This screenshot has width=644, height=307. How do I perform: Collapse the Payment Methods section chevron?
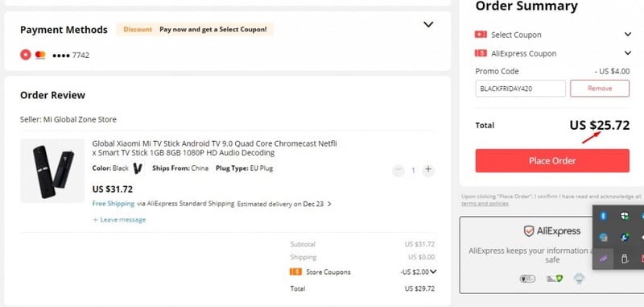point(428,25)
